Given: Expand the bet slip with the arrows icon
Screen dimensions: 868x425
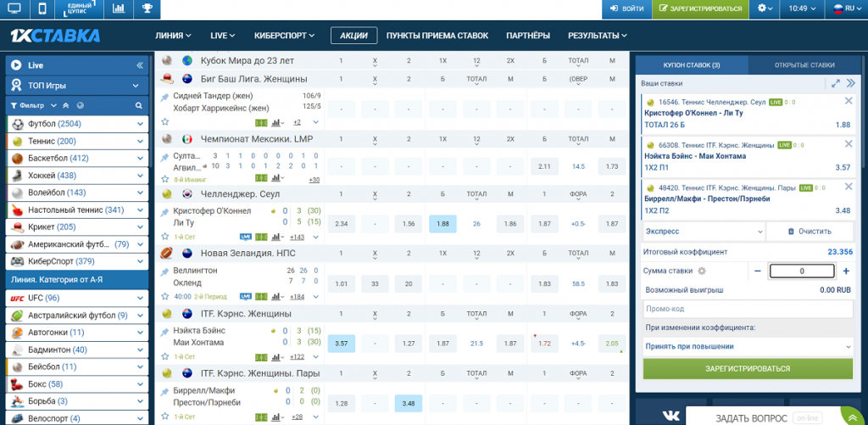Looking at the screenshot, I should [x=836, y=83].
